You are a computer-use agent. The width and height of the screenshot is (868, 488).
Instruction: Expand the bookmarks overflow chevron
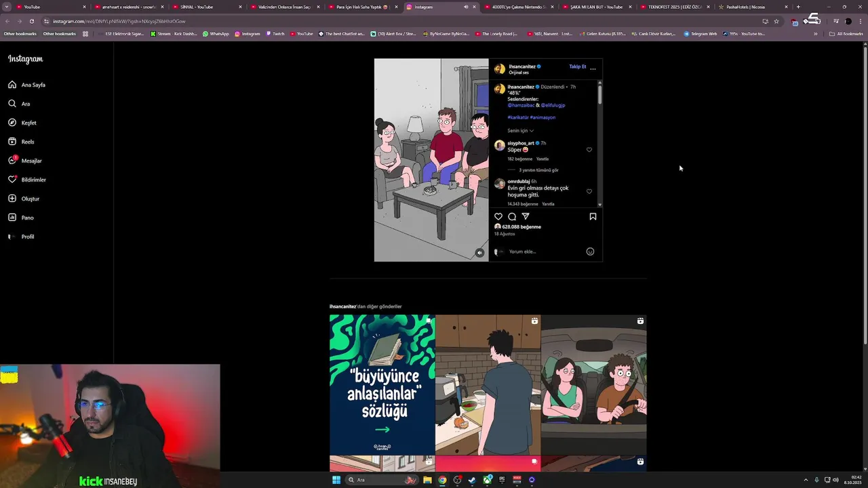816,34
